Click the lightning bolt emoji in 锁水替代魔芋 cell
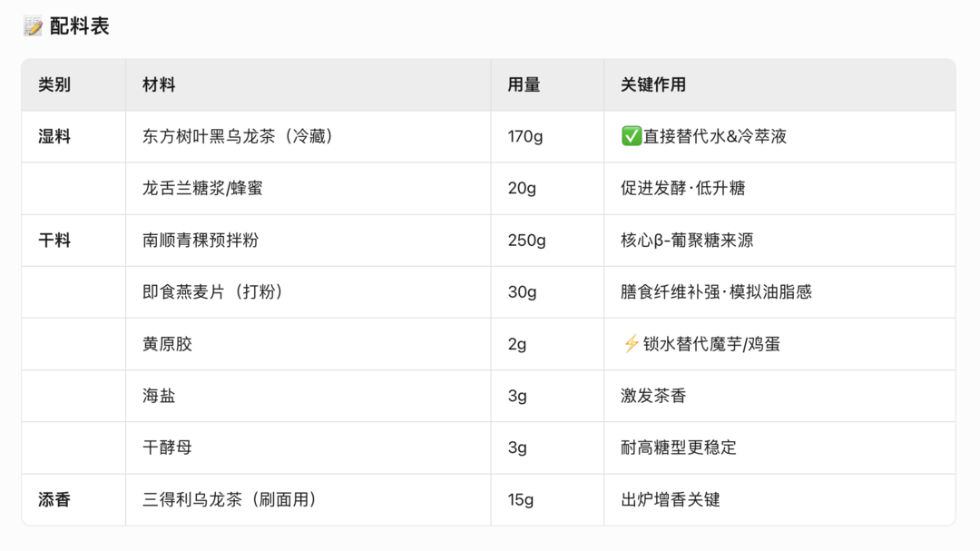This screenshot has width=980, height=551. tap(632, 343)
